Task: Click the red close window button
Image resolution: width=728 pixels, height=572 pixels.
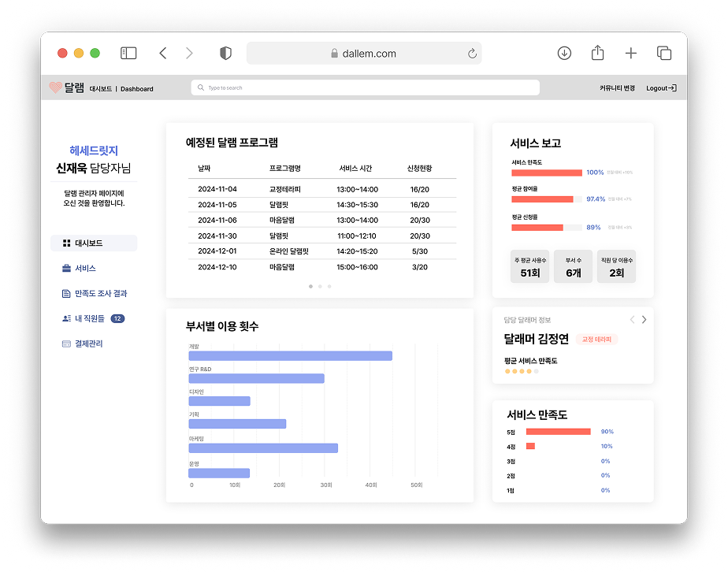Action: click(62, 54)
